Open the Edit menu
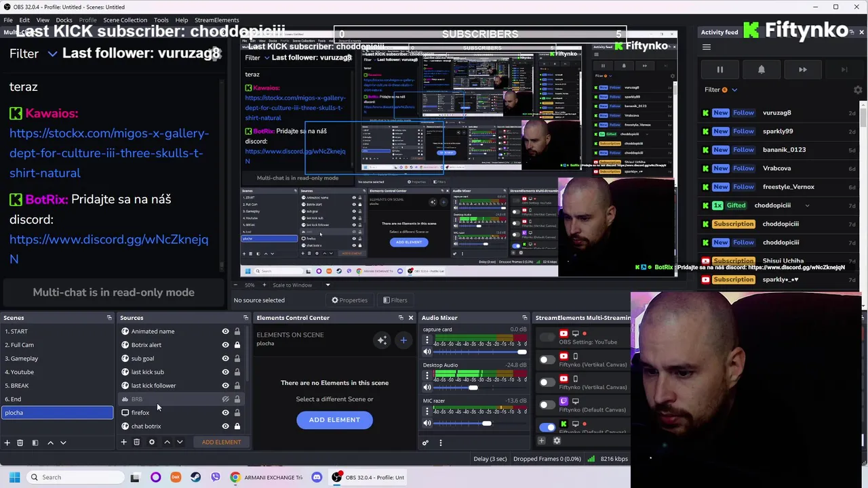This screenshot has width=868, height=488. point(24,20)
